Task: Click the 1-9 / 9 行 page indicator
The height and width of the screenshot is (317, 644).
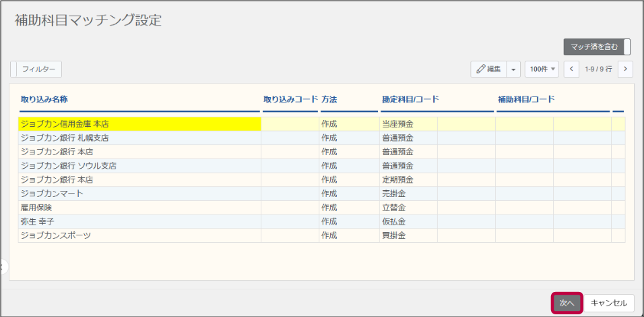Action: tap(598, 69)
